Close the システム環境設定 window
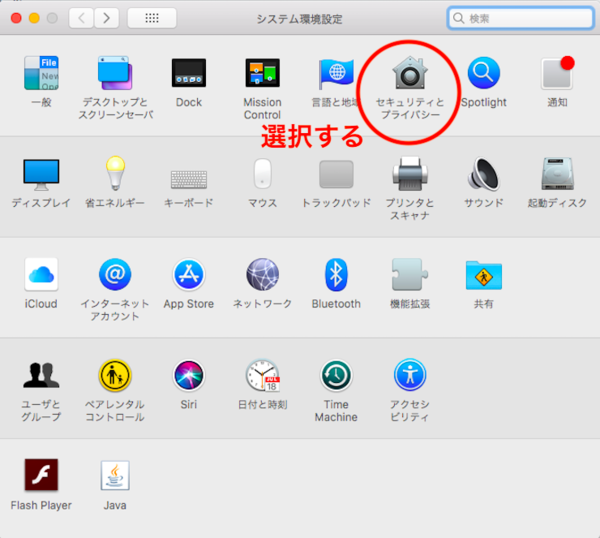 point(16,18)
